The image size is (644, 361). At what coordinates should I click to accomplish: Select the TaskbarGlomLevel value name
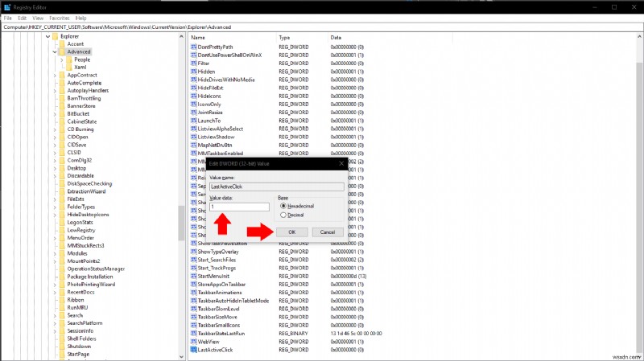tap(218, 309)
